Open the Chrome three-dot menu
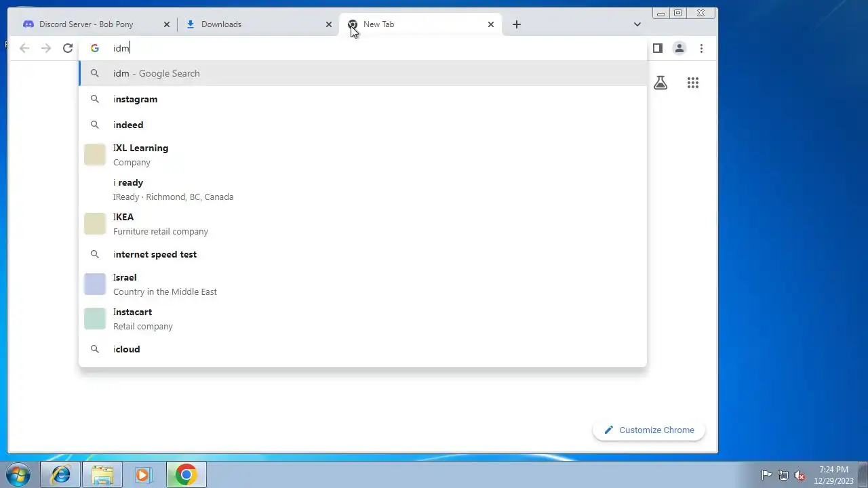868x488 pixels. (x=701, y=48)
